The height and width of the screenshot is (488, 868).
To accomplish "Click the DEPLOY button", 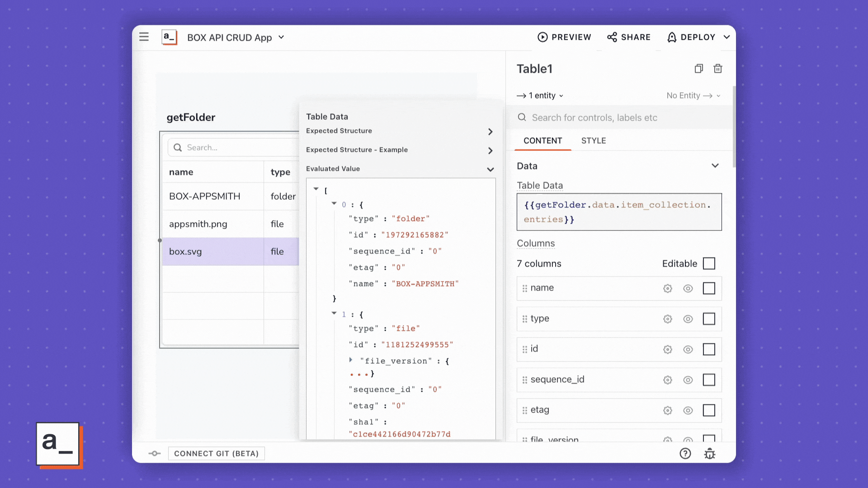I will 691,37.
